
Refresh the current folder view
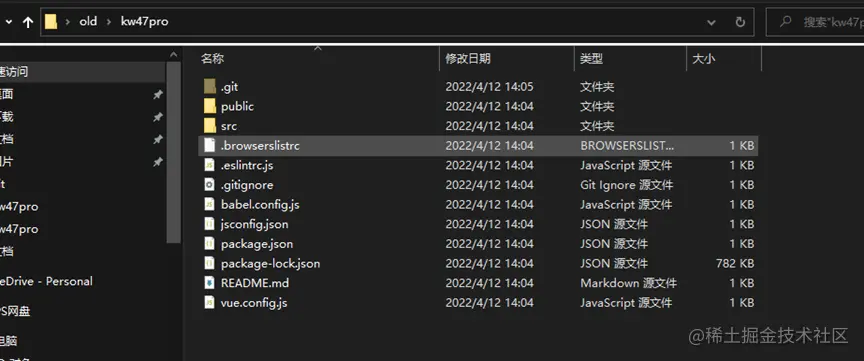tap(740, 22)
